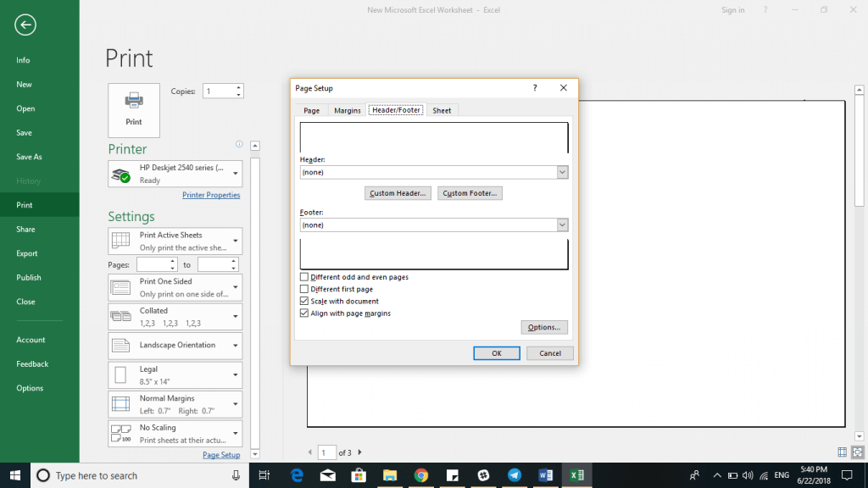
Task: Open the Header dropdown showing (none)
Action: pyautogui.click(x=561, y=171)
